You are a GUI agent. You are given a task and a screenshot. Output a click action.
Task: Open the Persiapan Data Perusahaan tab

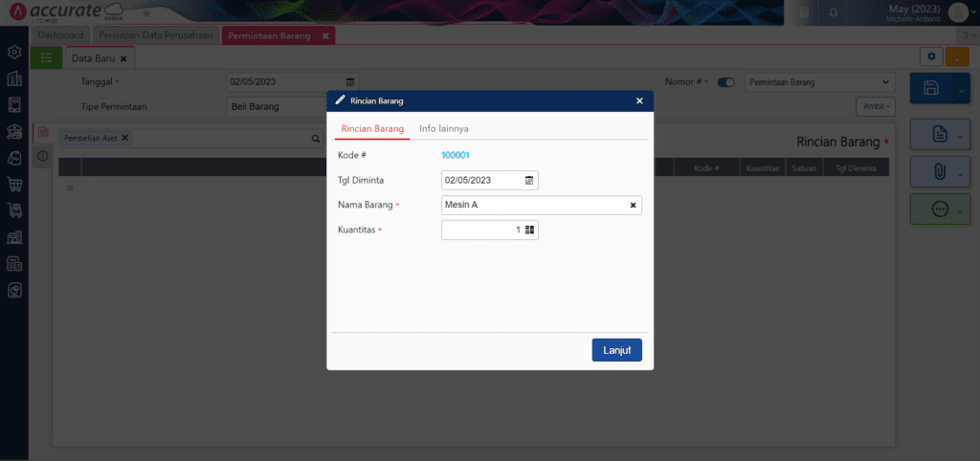156,35
